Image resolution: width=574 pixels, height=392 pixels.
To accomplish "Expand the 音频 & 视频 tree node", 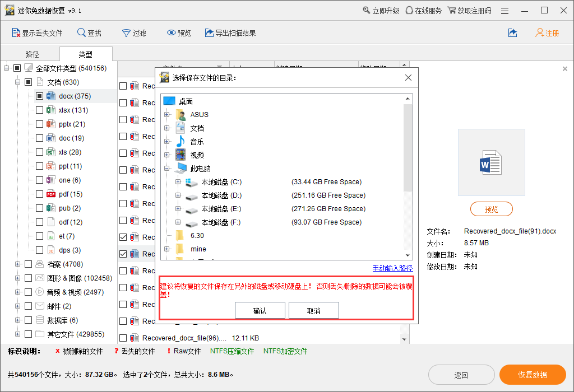I will [x=17, y=292].
